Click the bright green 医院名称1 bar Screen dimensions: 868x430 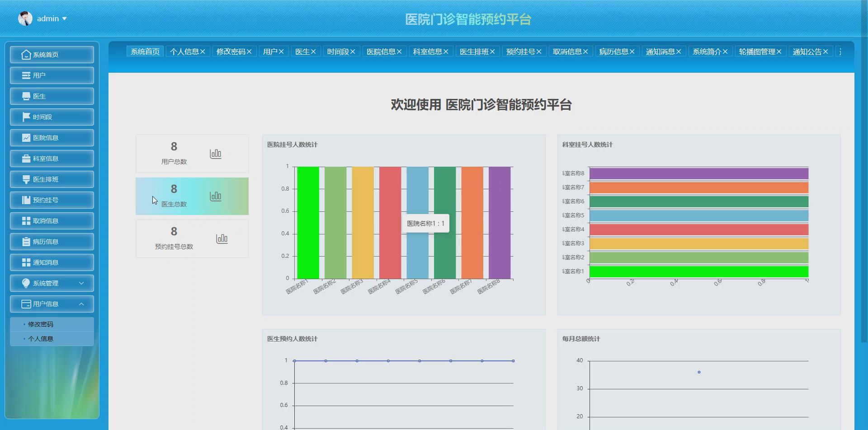coord(308,223)
